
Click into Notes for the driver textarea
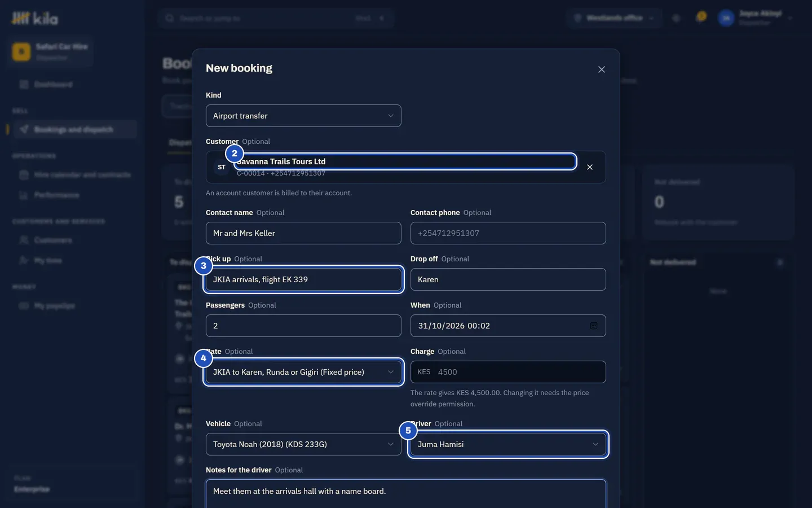pos(406,494)
